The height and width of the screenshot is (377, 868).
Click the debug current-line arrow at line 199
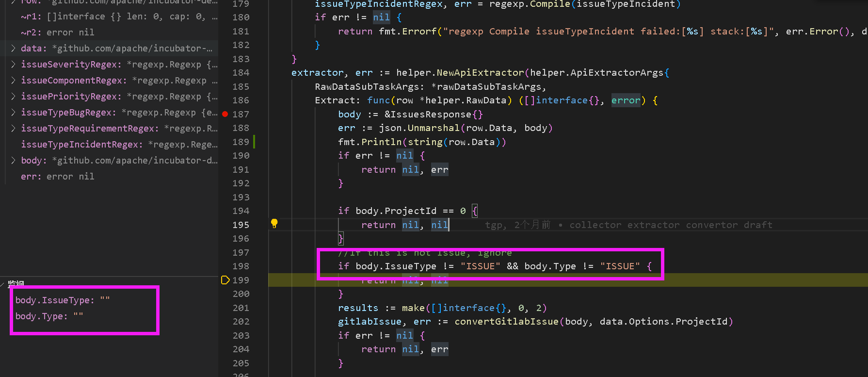[225, 280]
